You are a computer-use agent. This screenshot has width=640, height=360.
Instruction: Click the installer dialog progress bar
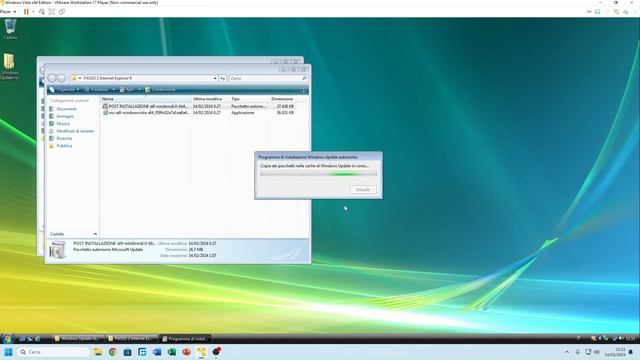click(x=318, y=174)
